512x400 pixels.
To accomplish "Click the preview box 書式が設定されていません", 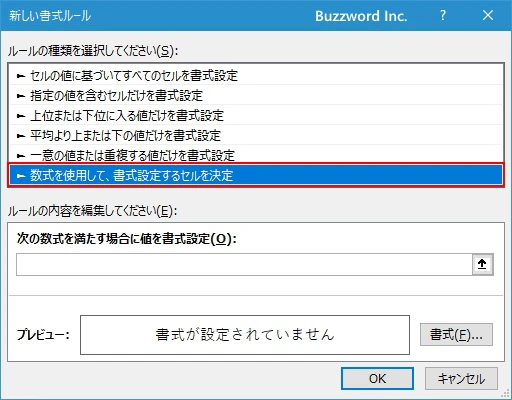I will click(245, 335).
